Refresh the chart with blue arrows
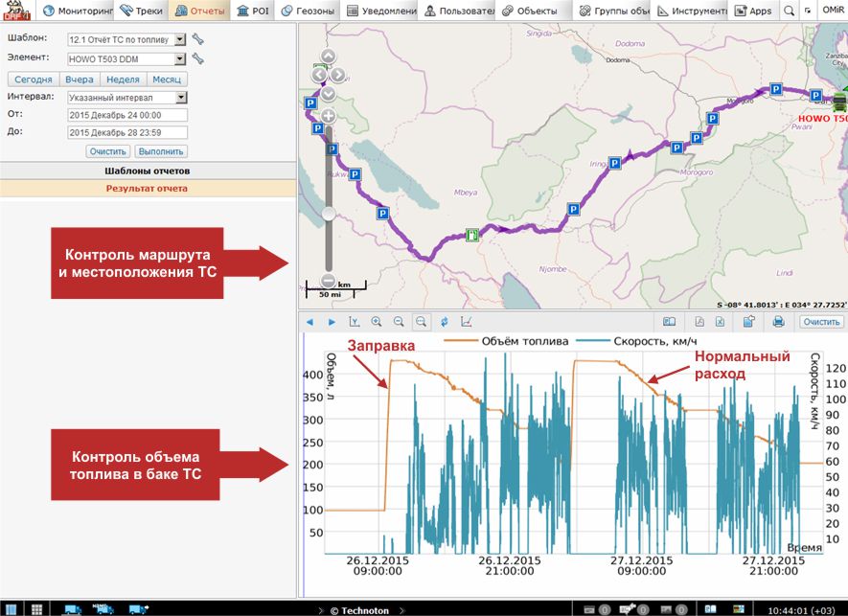 [444, 322]
